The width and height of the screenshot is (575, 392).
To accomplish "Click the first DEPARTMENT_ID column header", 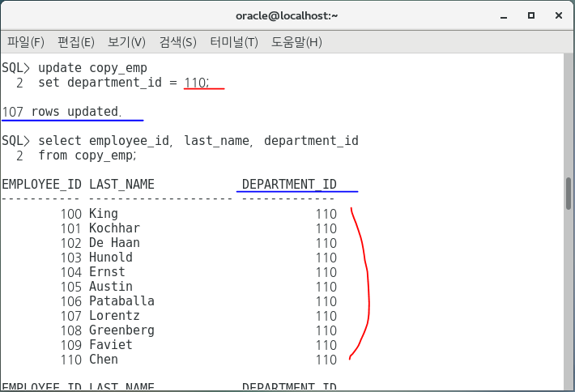I will pos(289,184).
